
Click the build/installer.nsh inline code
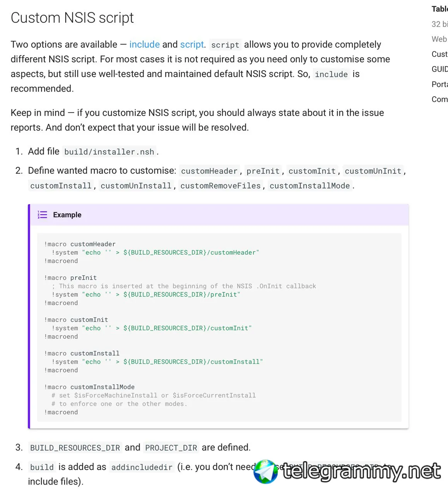pos(109,152)
